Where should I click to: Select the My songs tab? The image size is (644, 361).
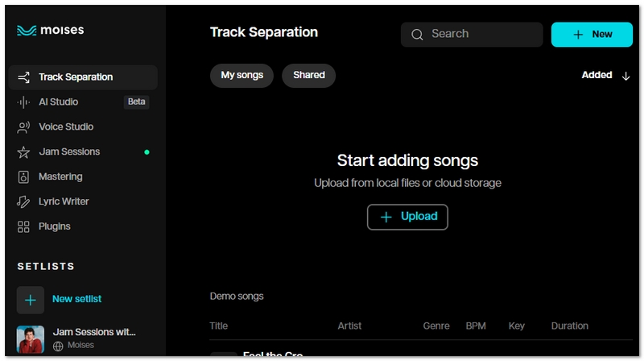click(x=242, y=76)
